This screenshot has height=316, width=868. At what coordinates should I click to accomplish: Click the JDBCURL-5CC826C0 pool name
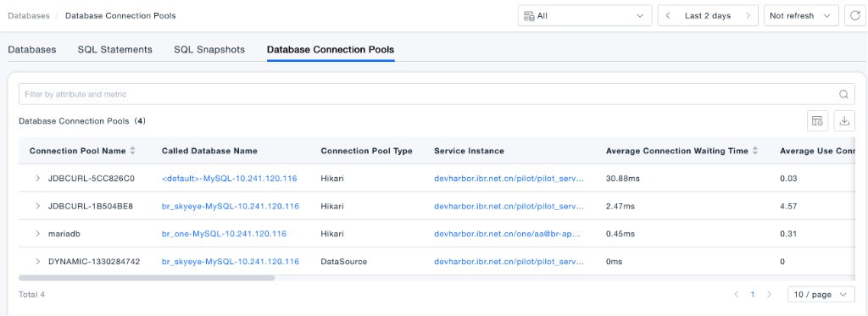[x=92, y=178]
